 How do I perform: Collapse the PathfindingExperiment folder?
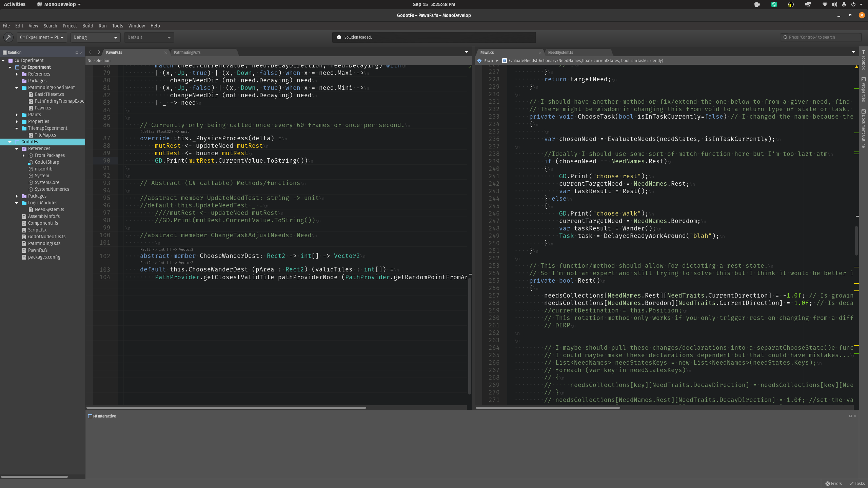[x=17, y=88]
